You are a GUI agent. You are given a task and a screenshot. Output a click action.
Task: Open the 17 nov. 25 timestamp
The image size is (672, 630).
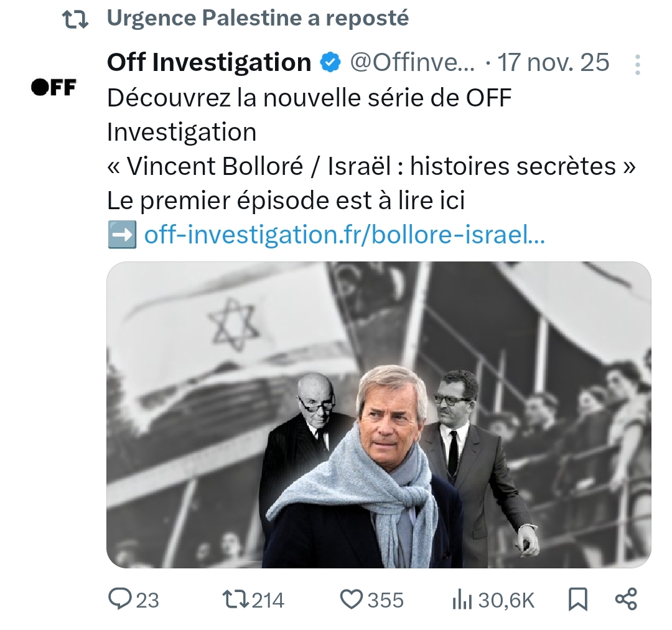click(553, 61)
